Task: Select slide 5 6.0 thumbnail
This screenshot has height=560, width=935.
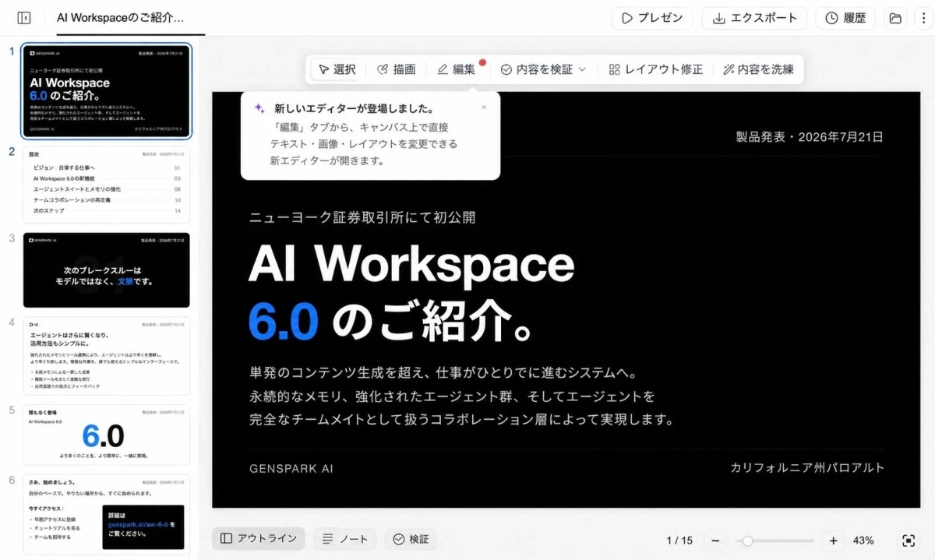Action: coord(107,435)
